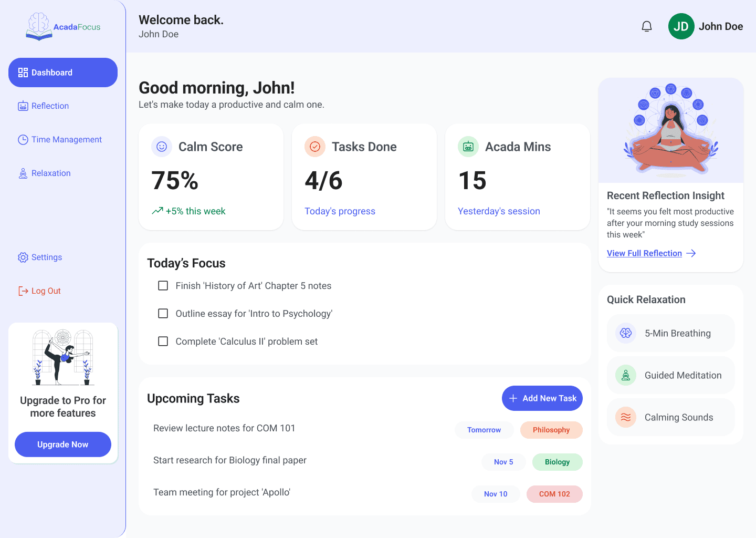Click the yoga pose upgrade illustration
This screenshot has height=538, width=756.
[x=63, y=357]
